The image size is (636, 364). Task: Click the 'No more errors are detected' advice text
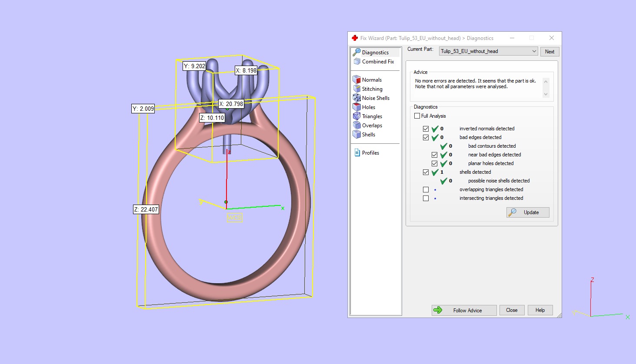tap(476, 84)
